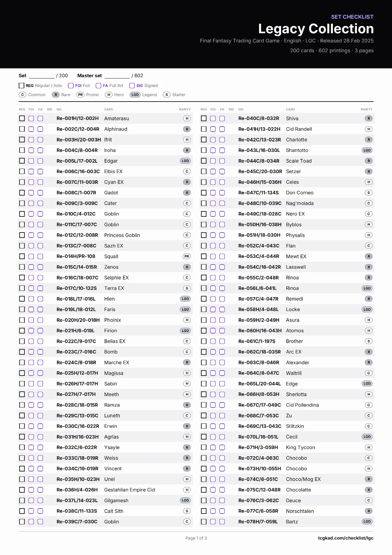Image resolution: width=392 pixels, height=555 pixels.
Task: Click the PR rarity badge on Squall's row
Action: pyautogui.click(x=187, y=256)
